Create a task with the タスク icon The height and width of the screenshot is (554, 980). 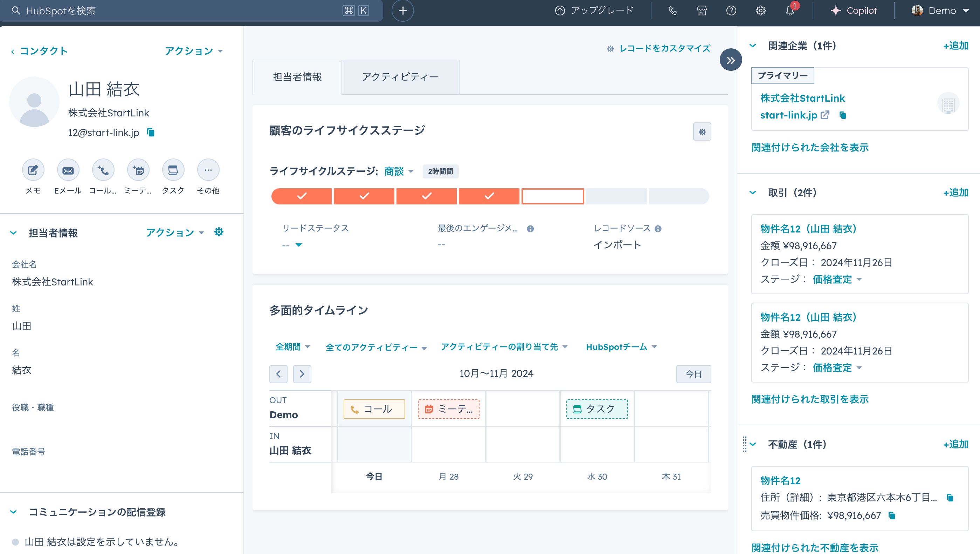click(173, 170)
